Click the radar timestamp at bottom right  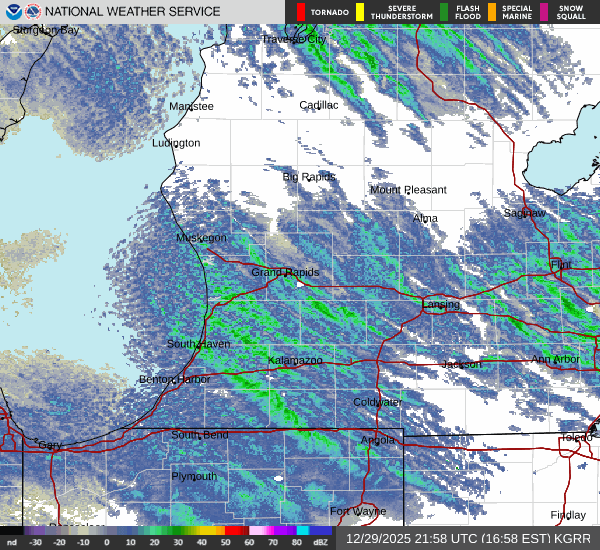(468, 538)
